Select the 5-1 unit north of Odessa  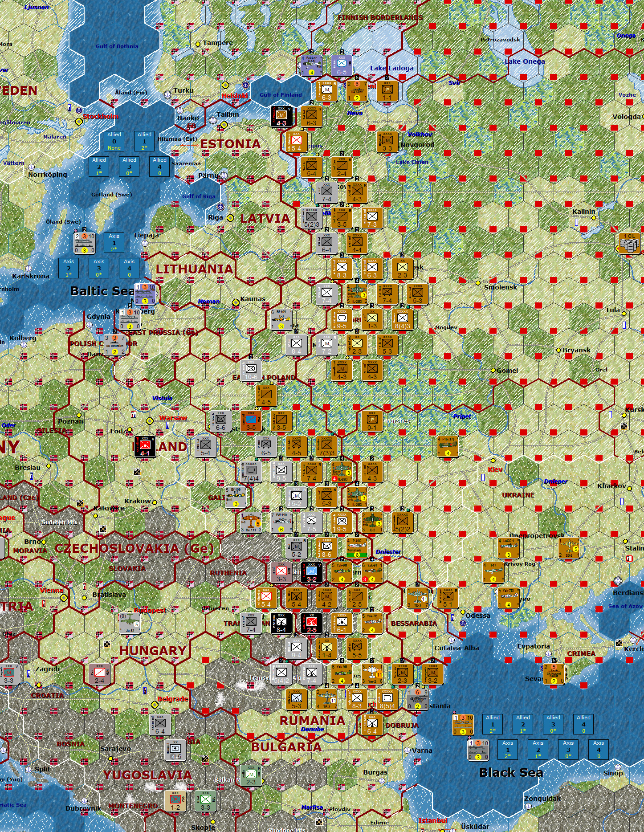(448, 598)
